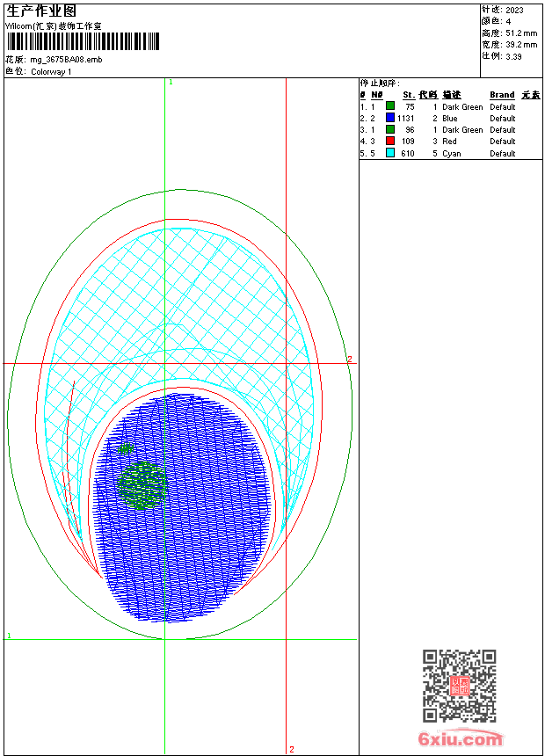Choose the Cyan color swatch in stop 5

(390, 153)
